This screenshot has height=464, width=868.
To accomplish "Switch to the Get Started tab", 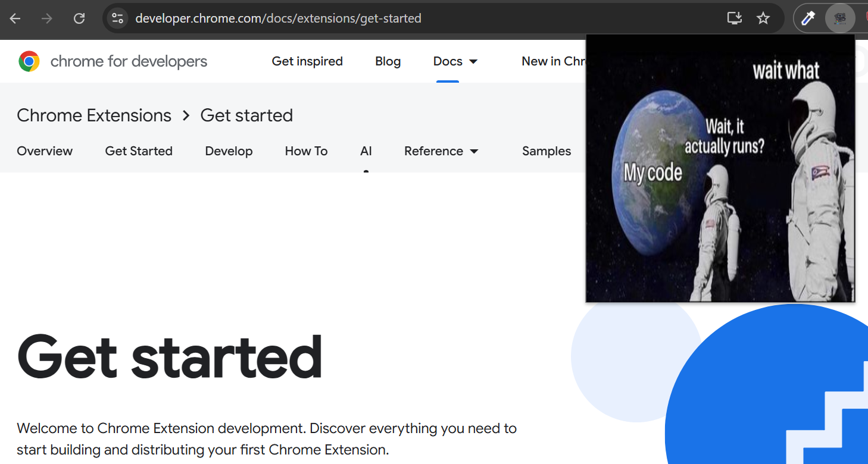I will (139, 151).
